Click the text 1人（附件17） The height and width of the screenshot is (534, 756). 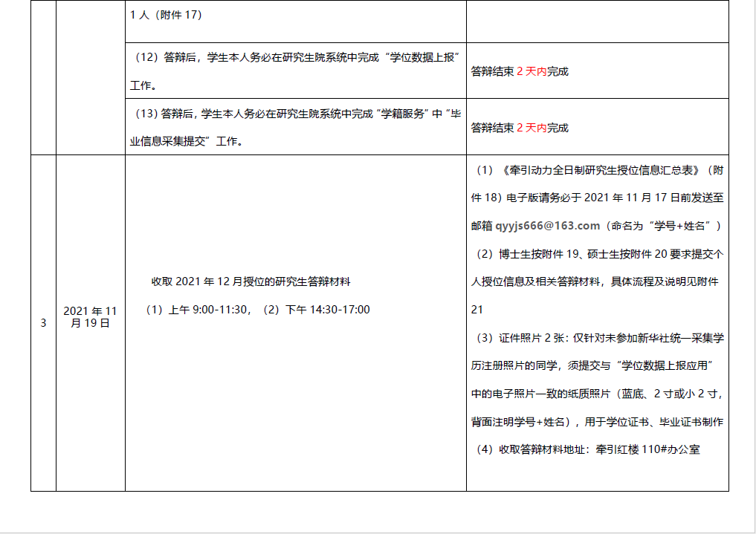point(166,15)
